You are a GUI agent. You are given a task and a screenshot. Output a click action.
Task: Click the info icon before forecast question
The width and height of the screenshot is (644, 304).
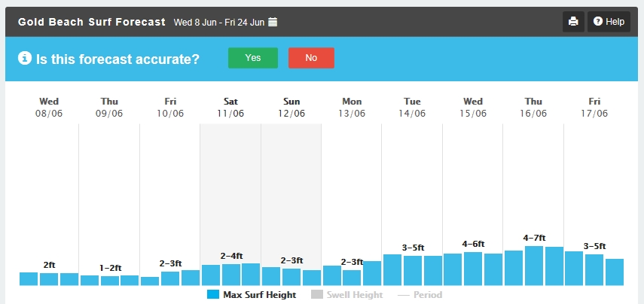click(25, 58)
